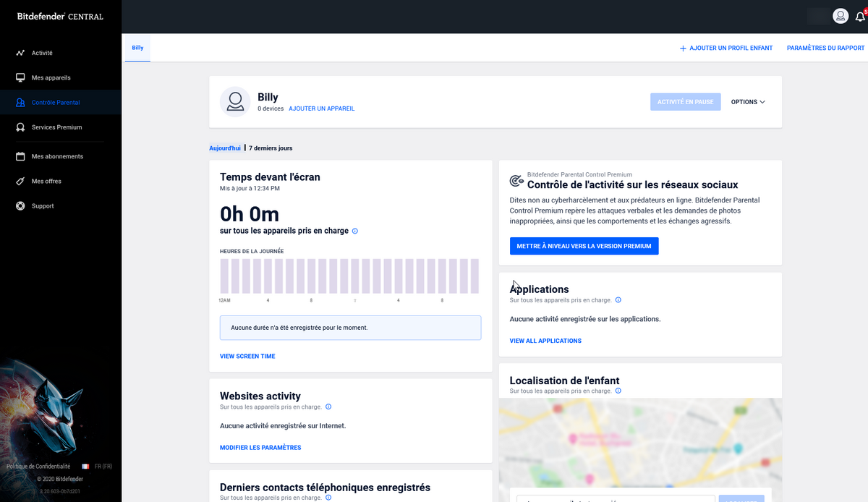Click the 'Aucune durée n'a été enregistrée' notice
The image size is (868, 502).
point(350,328)
